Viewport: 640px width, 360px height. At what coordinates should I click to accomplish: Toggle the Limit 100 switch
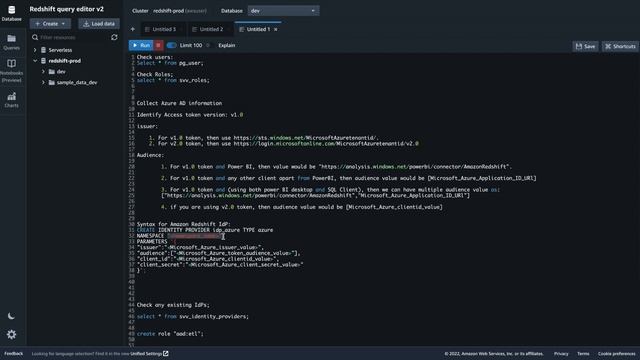coord(172,45)
